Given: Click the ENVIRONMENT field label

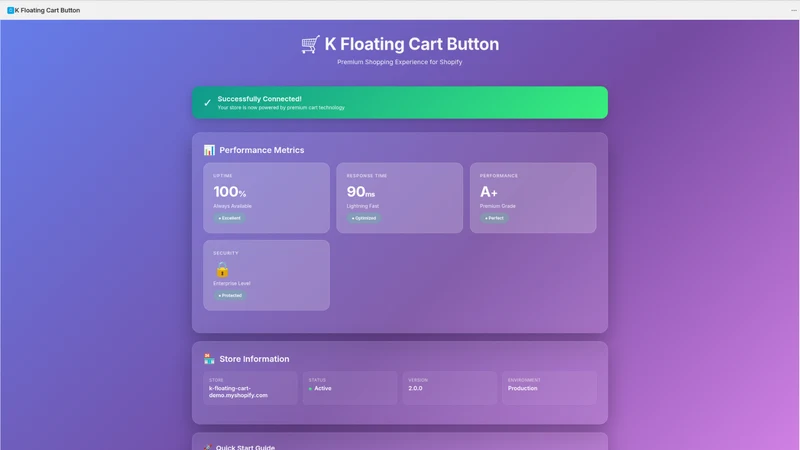Looking at the screenshot, I should coord(524,380).
